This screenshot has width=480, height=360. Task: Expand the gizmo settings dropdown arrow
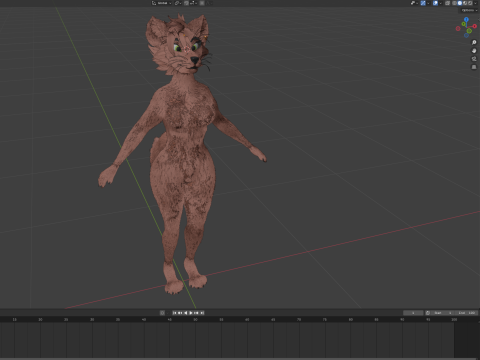click(x=428, y=3)
